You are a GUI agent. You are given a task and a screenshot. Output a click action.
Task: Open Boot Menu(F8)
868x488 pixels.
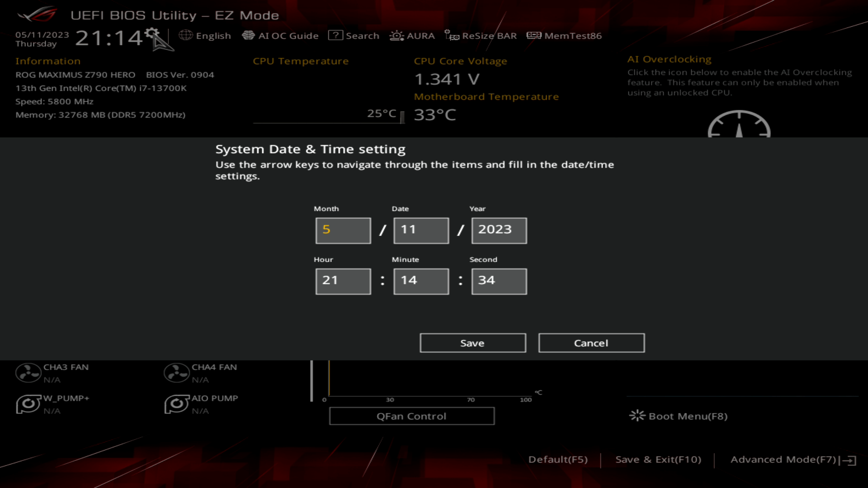(688, 416)
